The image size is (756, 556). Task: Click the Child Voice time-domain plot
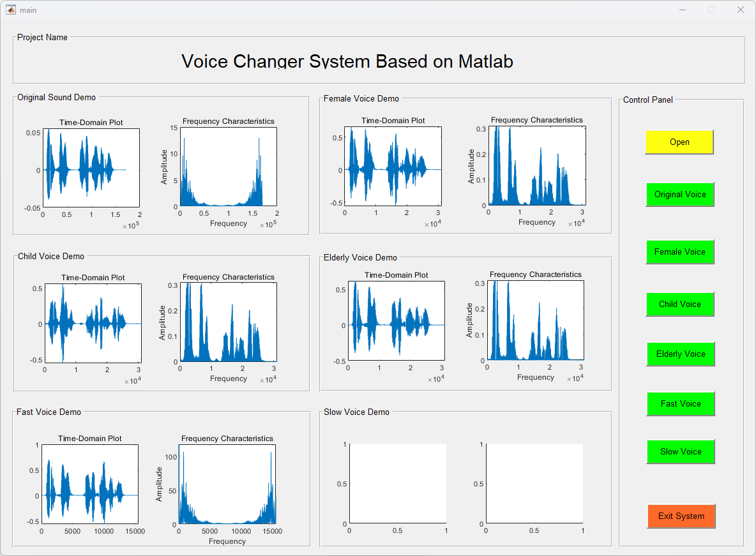click(x=93, y=323)
